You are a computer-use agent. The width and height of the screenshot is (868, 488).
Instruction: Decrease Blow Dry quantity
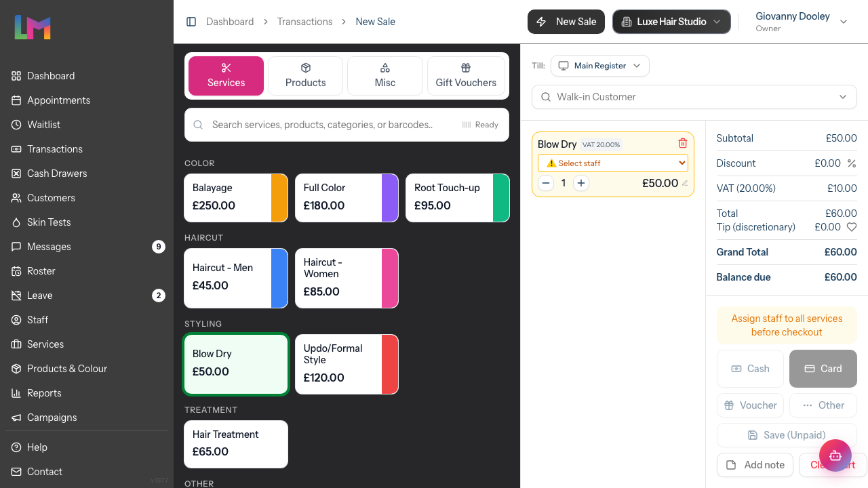(546, 183)
